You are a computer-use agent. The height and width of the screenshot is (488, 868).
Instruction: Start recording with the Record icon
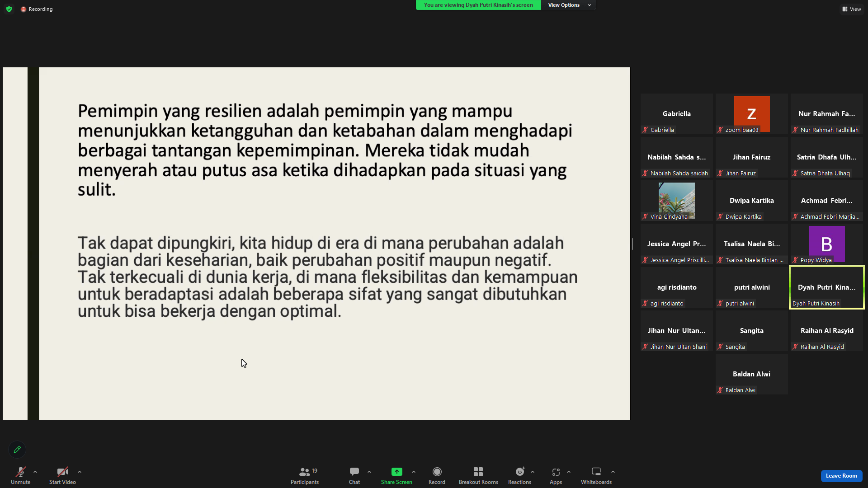tap(437, 472)
